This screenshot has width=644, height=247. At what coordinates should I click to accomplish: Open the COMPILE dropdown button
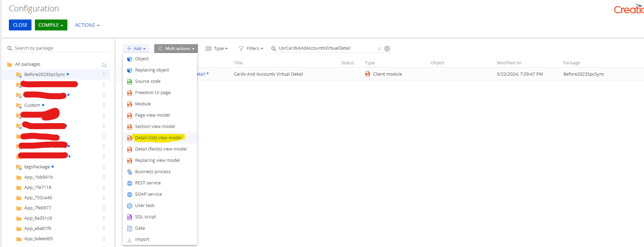(51, 25)
